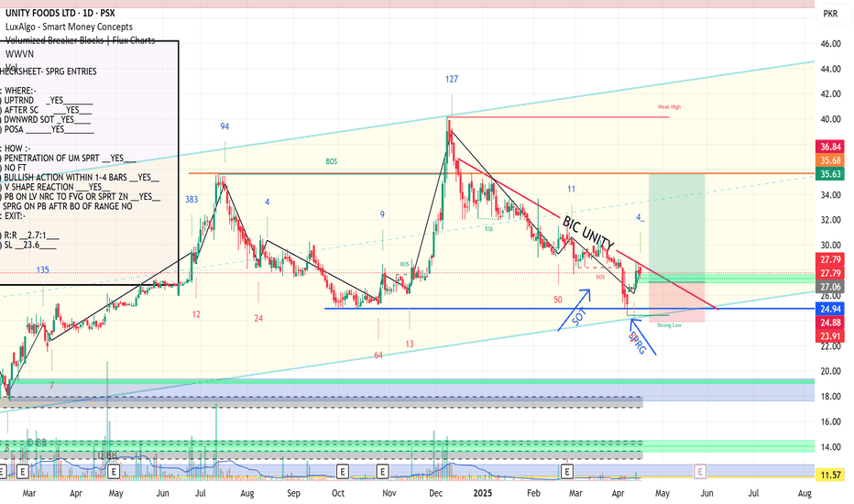
Task: Select the WWVN indicator legend
Action: click(x=19, y=54)
